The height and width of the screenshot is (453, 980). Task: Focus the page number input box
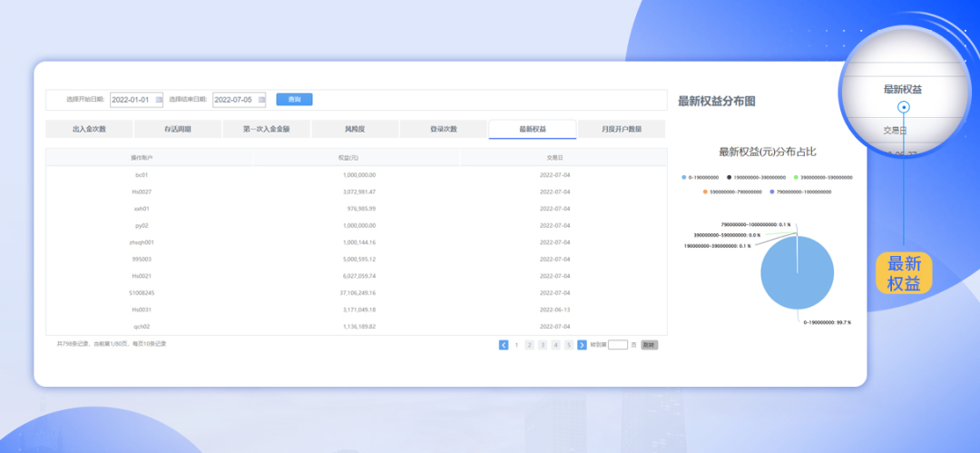click(618, 345)
